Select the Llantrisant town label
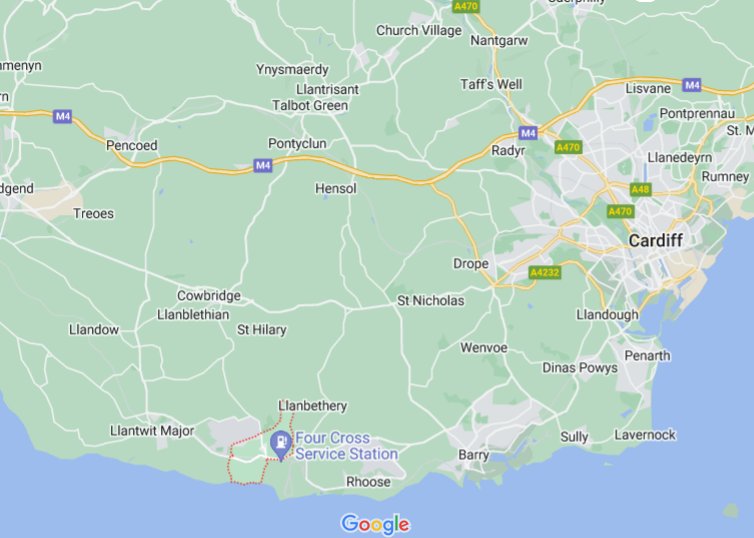This screenshot has width=754, height=538. [x=327, y=89]
